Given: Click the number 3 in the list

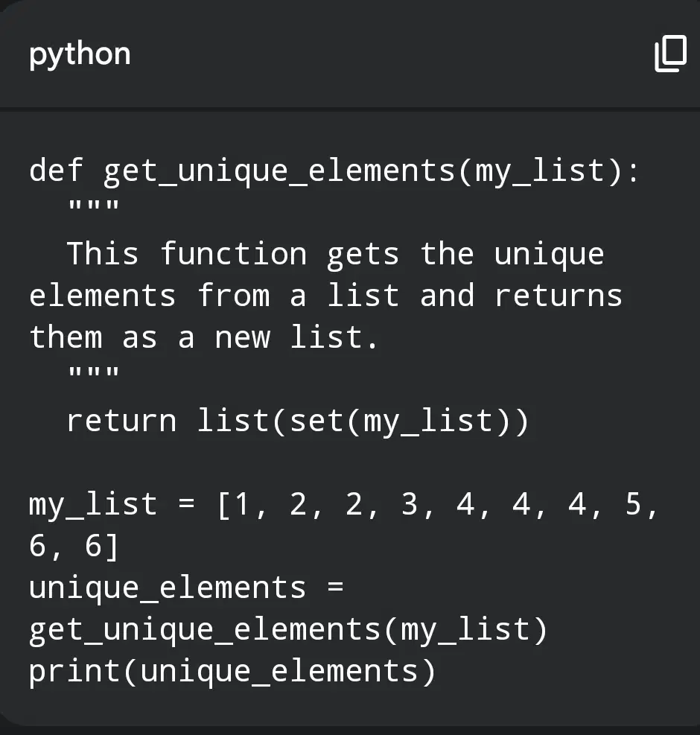Looking at the screenshot, I should (x=410, y=504).
